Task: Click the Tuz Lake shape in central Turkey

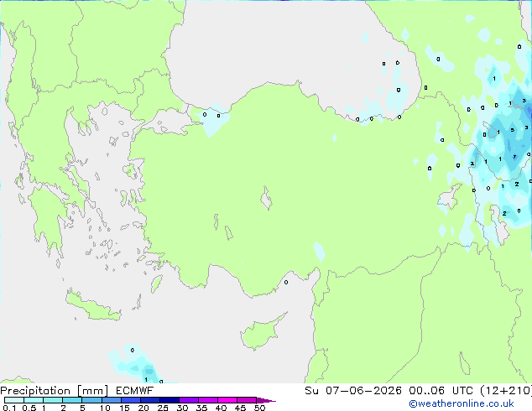Action: tap(266, 198)
